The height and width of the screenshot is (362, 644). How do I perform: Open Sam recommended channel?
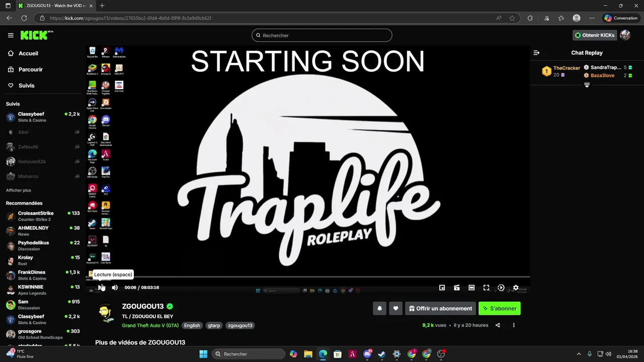click(x=43, y=305)
